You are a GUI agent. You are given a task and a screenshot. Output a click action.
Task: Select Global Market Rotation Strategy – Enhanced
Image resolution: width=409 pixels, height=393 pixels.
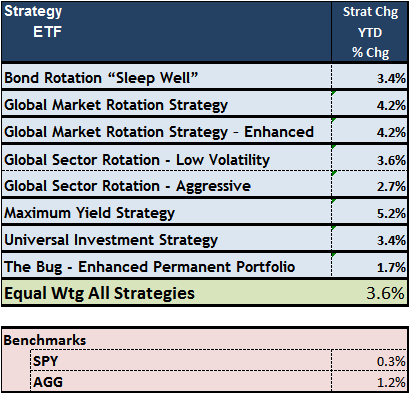[167, 131]
